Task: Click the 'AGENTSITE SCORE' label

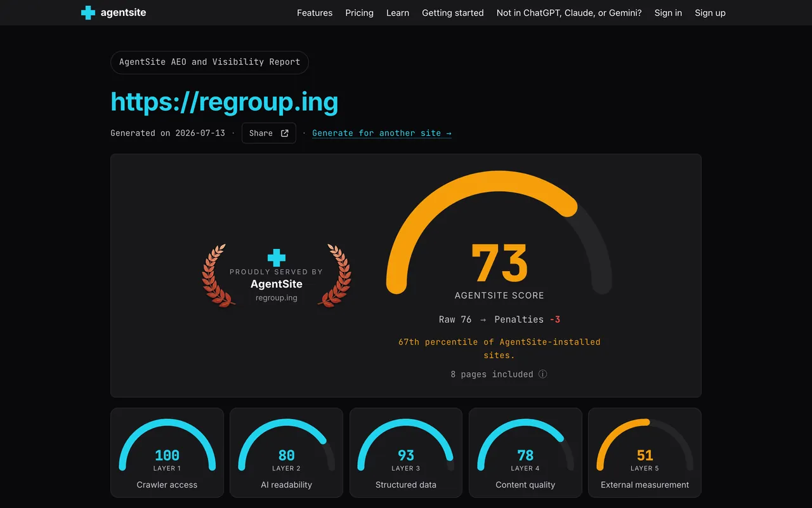Action: [x=499, y=295]
